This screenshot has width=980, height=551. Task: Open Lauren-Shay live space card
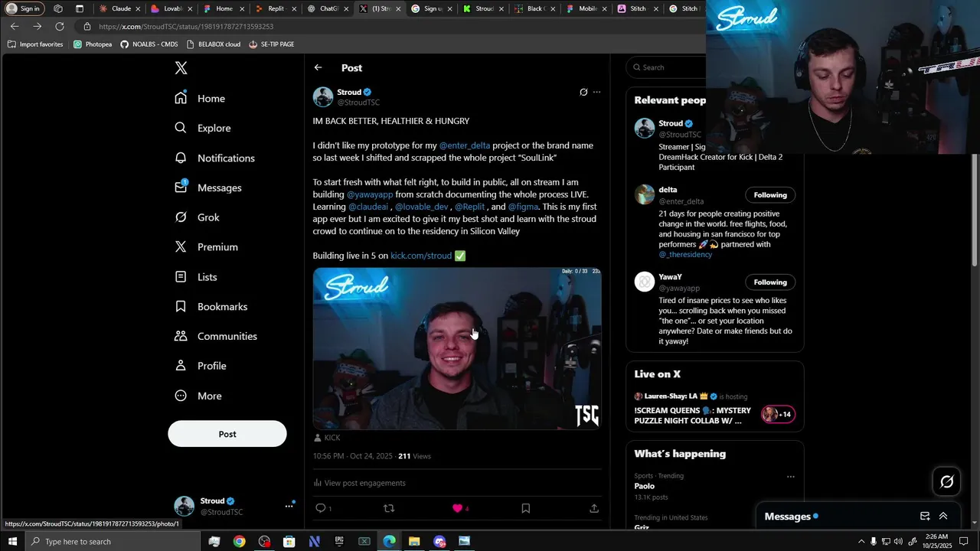click(x=715, y=409)
